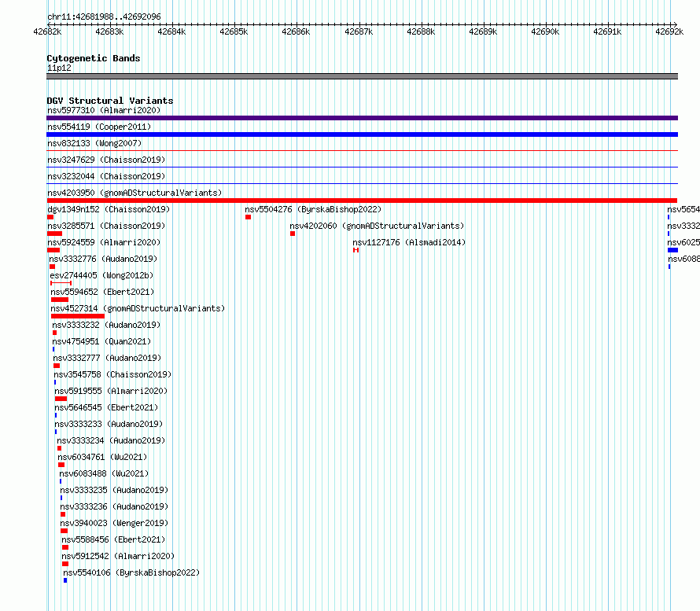Open nsv6083488 (Wu2021) label
Image resolution: width=700 pixels, height=611 pixels.
point(104,473)
